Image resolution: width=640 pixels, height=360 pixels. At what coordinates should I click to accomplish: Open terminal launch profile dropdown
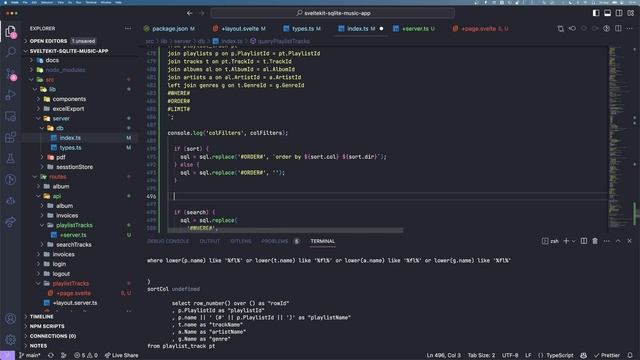573,241
